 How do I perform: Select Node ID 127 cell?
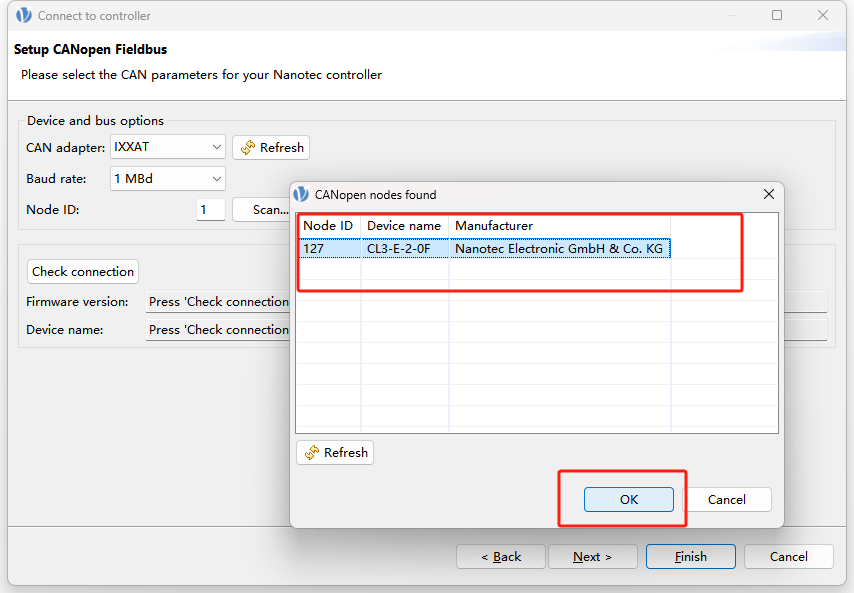[x=329, y=249]
